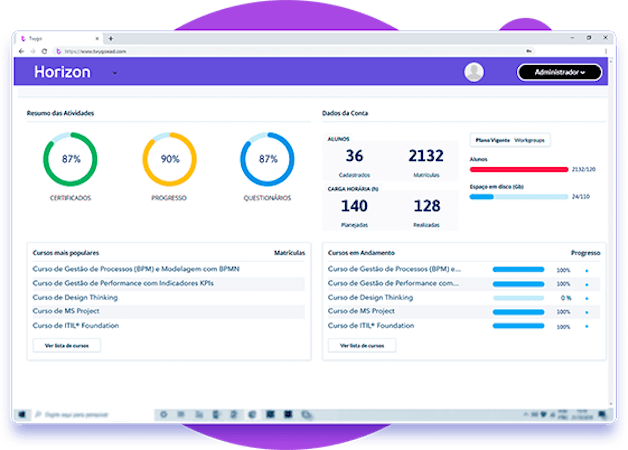Click the Progresso 90% ring chart
628x450 pixels.
click(169, 159)
